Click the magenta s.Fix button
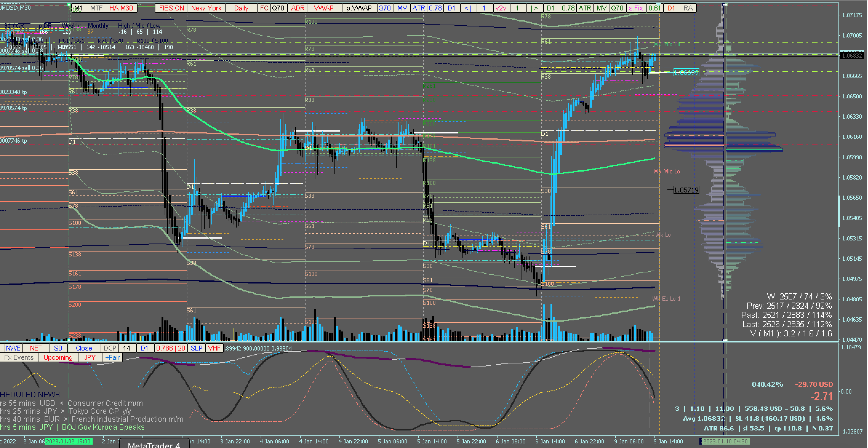 pos(636,8)
